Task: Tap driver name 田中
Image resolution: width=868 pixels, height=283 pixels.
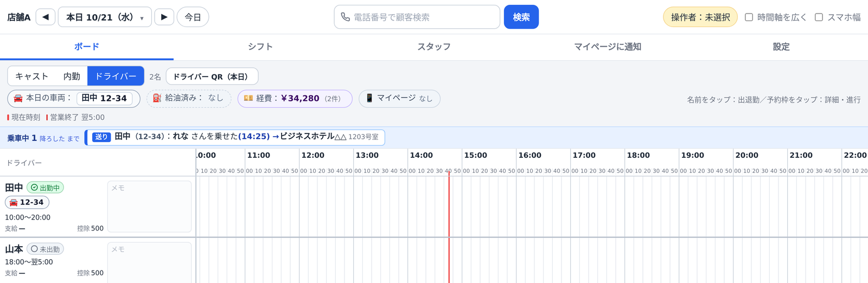Action: tap(14, 188)
